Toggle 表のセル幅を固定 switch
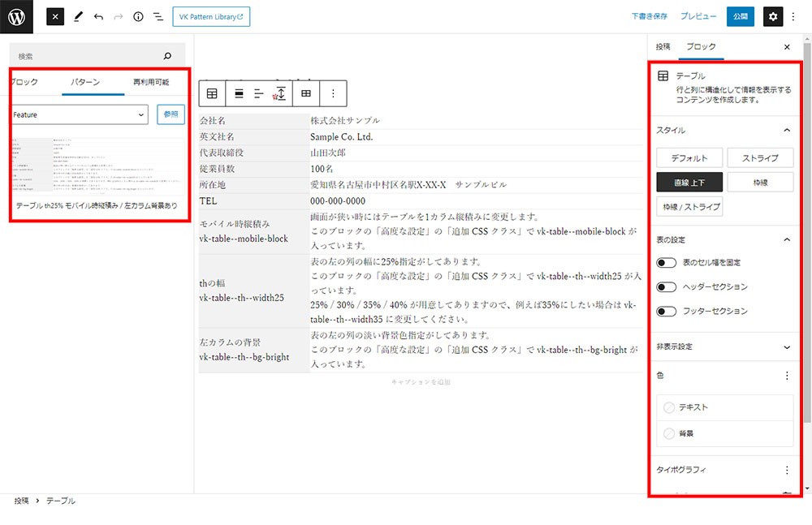Viewport: 812px width, 525px height. pyautogui.click(x=667, y=263)
